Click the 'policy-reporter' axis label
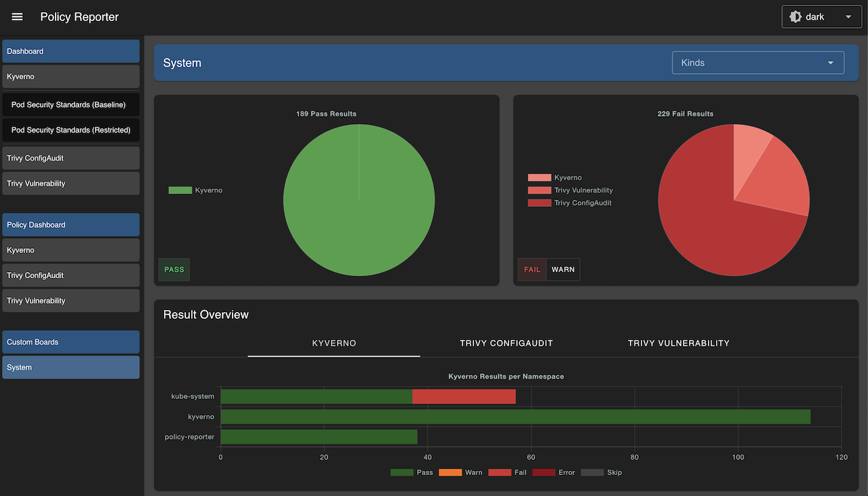868x496 pixels. (x=189, y=437)
